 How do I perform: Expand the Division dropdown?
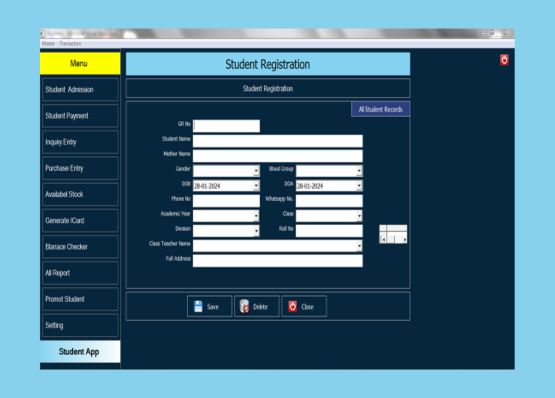(x=256, y=231)
